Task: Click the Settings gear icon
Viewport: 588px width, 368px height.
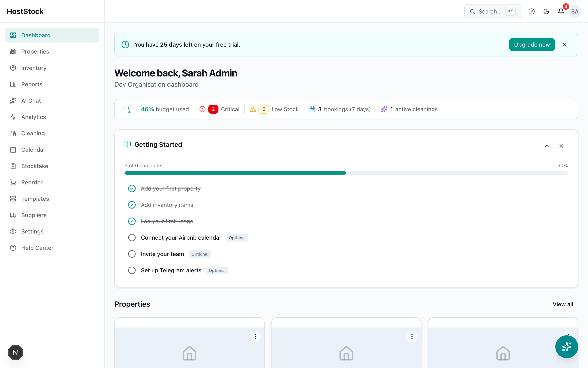Action: [13, 231]
